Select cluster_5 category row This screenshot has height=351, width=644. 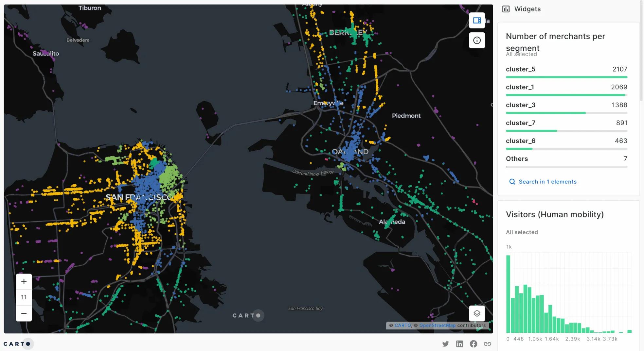click(566, 70)
